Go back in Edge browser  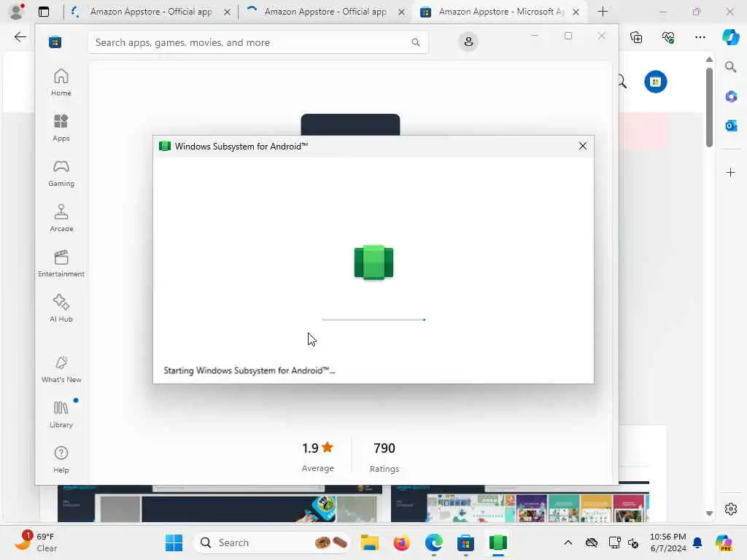coord(20,37)
